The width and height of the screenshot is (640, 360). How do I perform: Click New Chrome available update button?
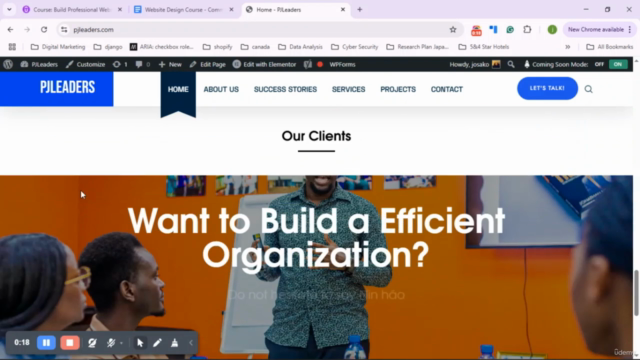[599, 29]
